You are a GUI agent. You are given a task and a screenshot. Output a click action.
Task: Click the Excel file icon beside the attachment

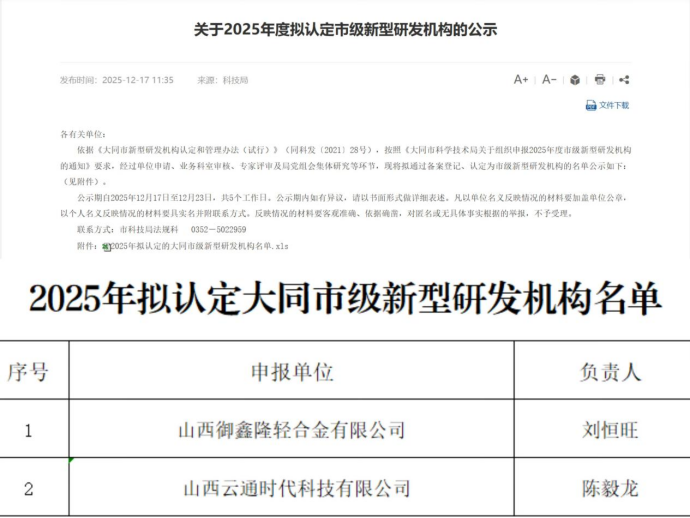pyautogui.click(x=107, y=246)
